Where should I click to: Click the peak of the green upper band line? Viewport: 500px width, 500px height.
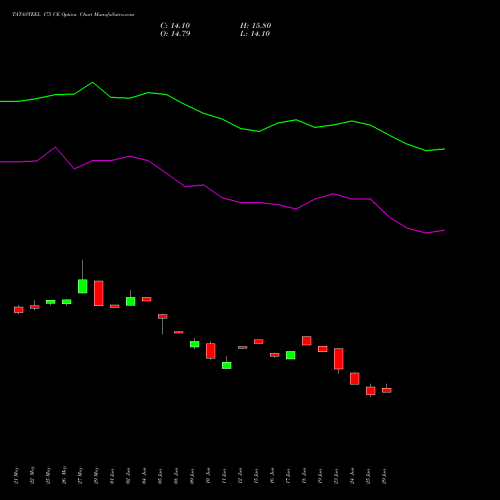click(x=93, y=82)
